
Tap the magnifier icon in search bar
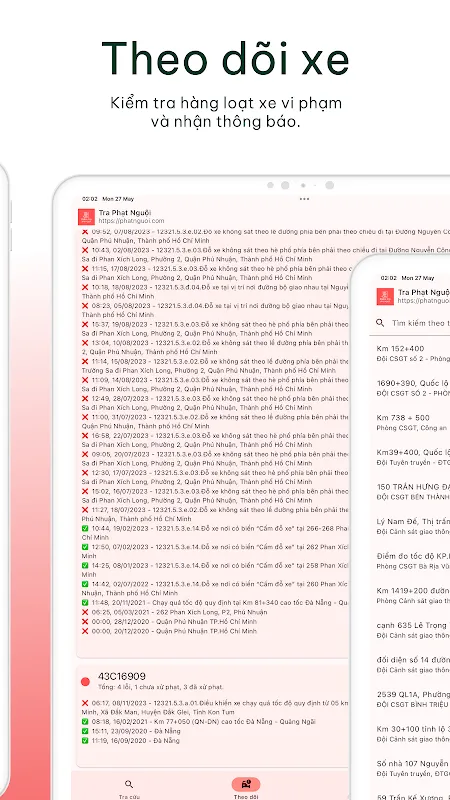point(380,323)
